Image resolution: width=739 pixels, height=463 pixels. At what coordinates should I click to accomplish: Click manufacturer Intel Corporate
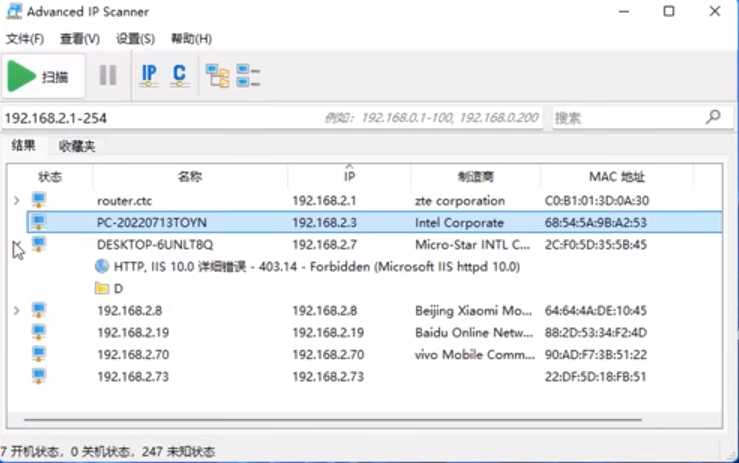pos(460,223)
